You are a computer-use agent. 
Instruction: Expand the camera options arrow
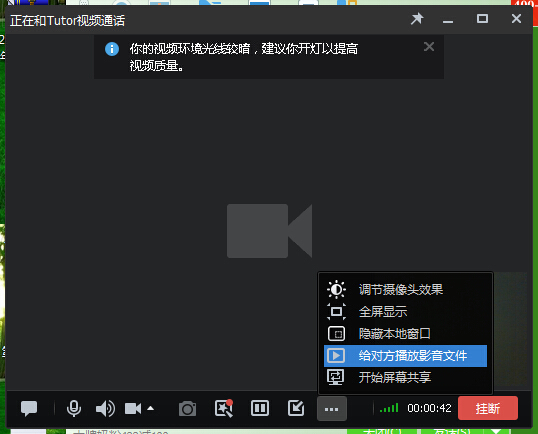tap(150, 408)
